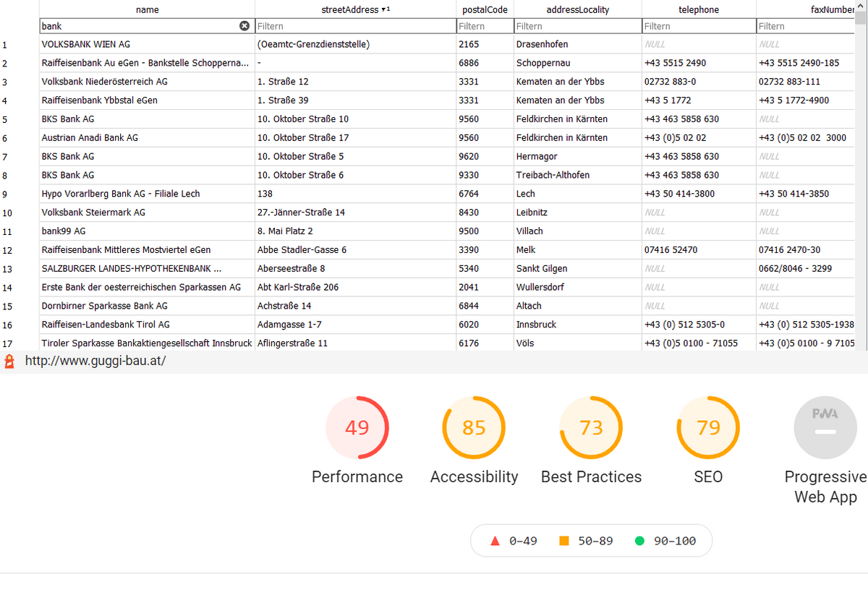Sort by the postalCode column header
The height and width of the screenshot is (595, 868).
tap(485, 9)
